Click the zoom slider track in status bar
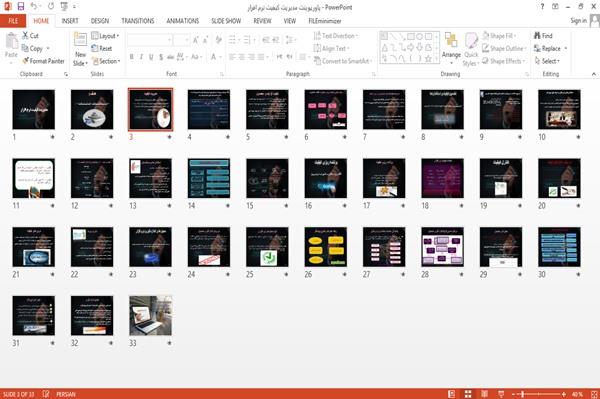Screen dimensions: 600x399 point(539,394)
